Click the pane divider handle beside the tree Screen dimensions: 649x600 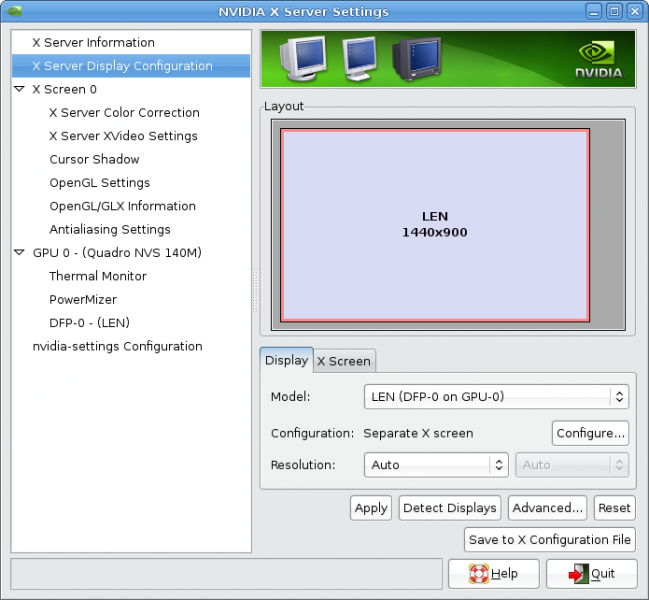255,290
